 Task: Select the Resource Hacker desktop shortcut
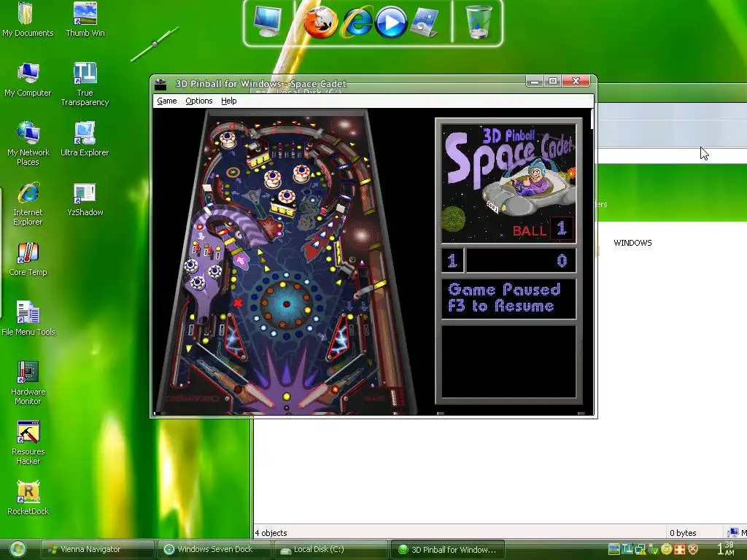(28, 443)
